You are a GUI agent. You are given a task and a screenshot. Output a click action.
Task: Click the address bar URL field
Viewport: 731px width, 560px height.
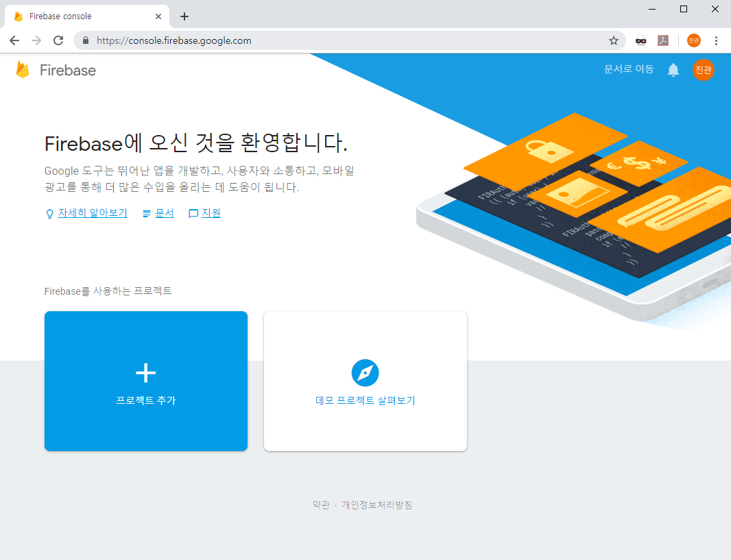tap(343, 40)
